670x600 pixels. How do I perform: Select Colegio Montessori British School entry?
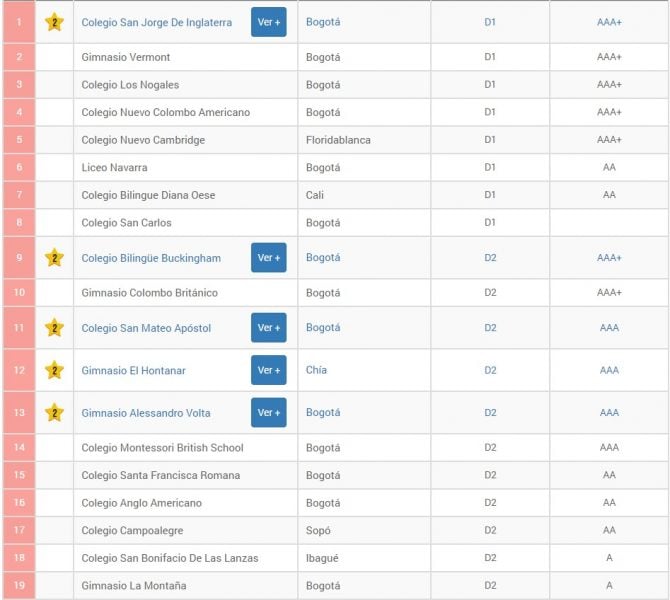coord(162,448)
